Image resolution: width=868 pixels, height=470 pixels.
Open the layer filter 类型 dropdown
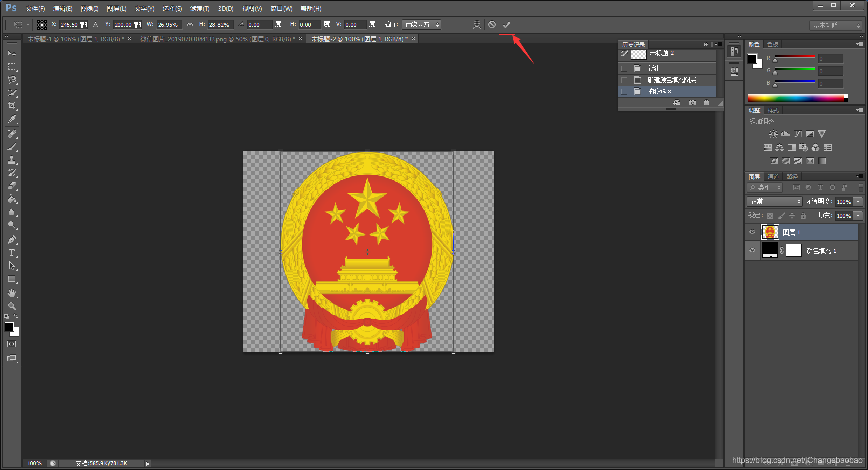click(765, 187)
